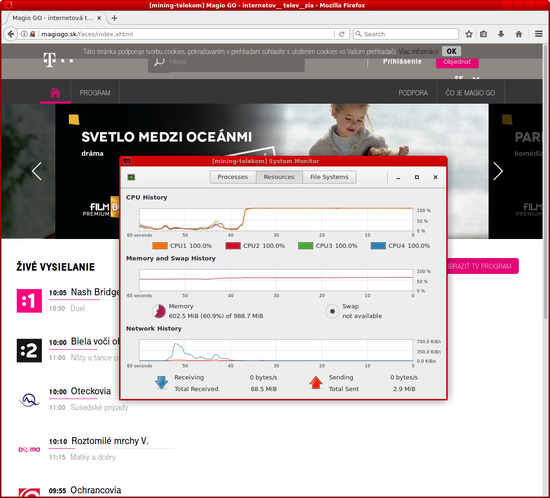
Task: Go to the Firefox home icon
Action: point(518,34)
